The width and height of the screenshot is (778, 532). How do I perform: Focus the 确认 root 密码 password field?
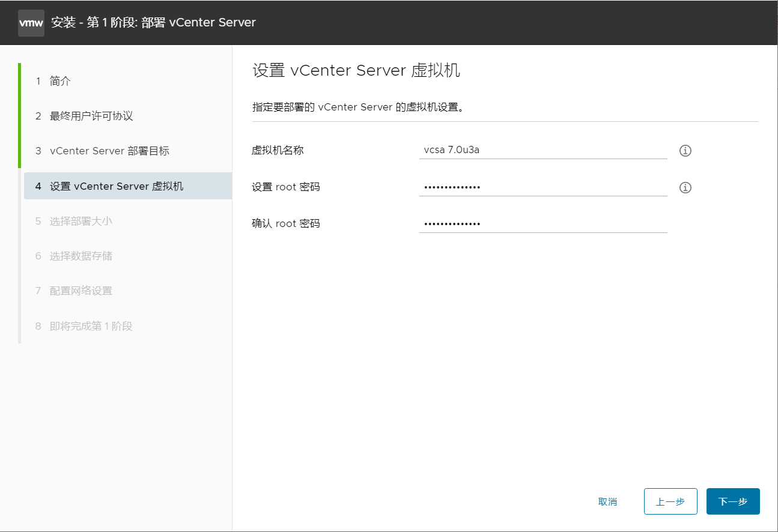coord(541,223)
